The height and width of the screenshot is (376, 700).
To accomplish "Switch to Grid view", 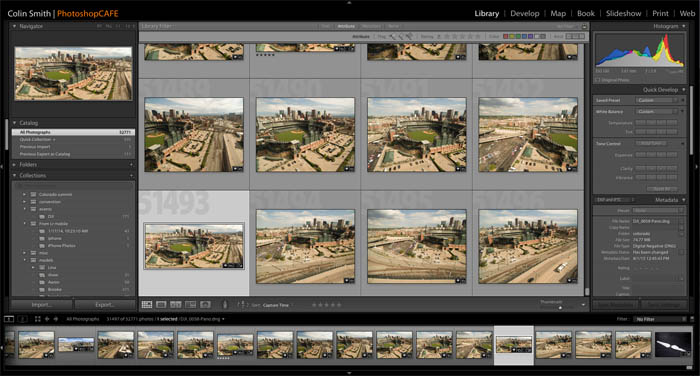I will coord(147,305).
